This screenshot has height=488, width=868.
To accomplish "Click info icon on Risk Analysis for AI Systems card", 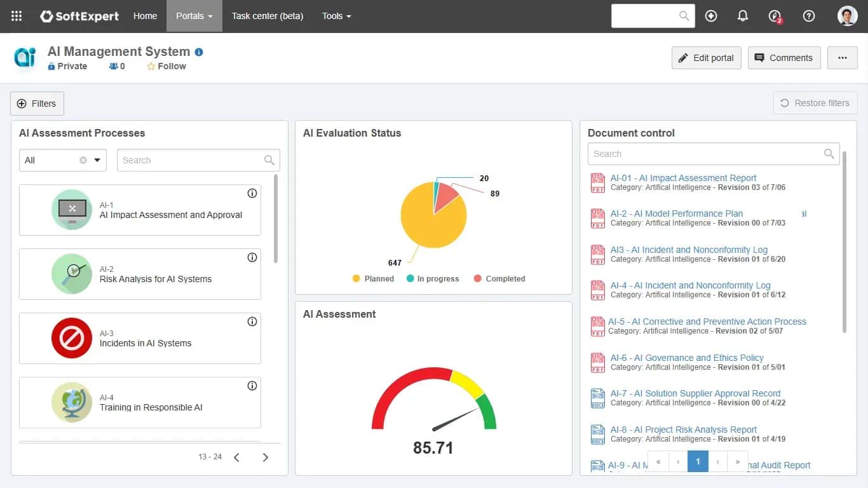I will click(x=252, y=257).
